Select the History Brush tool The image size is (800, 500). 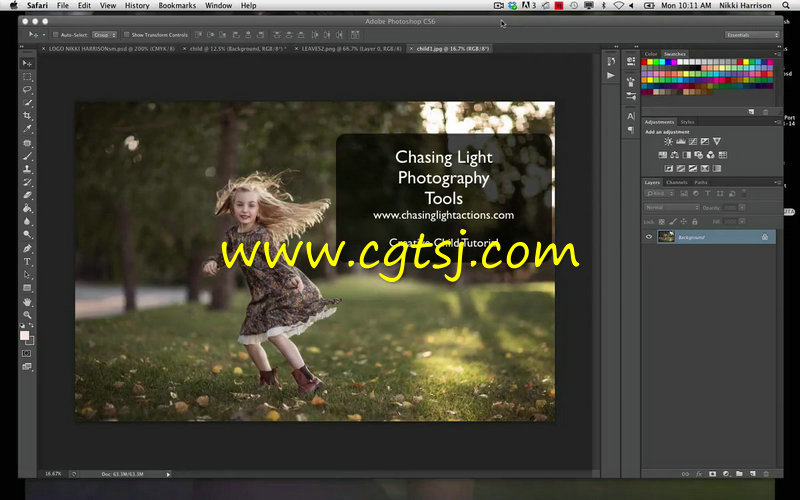click(x=27, y=182)
